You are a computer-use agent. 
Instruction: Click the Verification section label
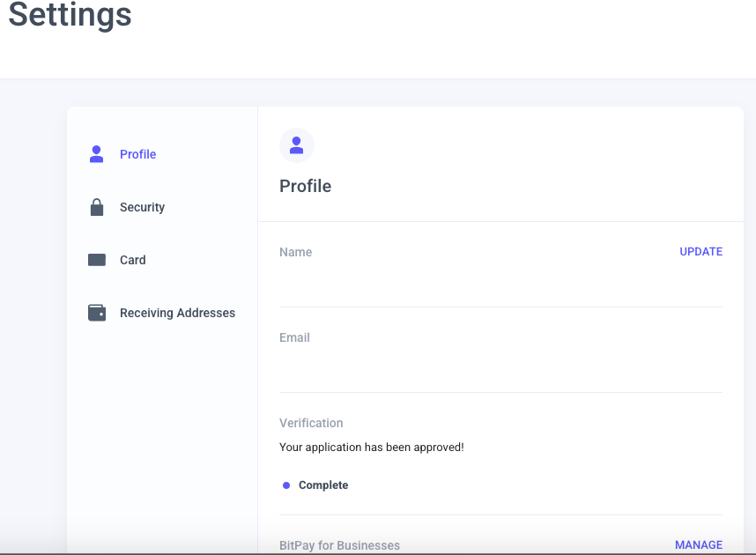(311, 423)
